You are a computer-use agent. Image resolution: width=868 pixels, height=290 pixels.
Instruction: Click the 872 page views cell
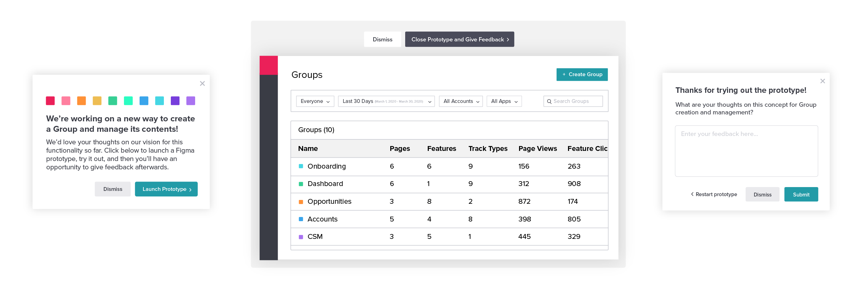[x=524, y=202]
